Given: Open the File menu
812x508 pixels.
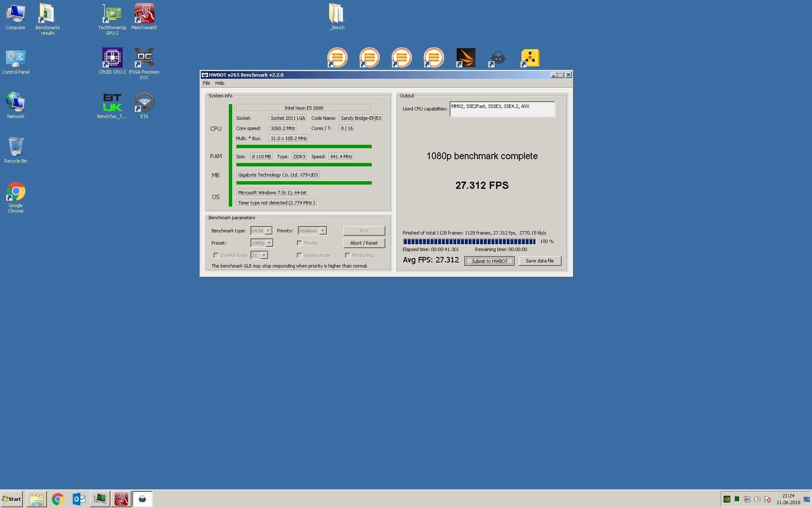Looking at the screenshot, I should coord(206,83).
